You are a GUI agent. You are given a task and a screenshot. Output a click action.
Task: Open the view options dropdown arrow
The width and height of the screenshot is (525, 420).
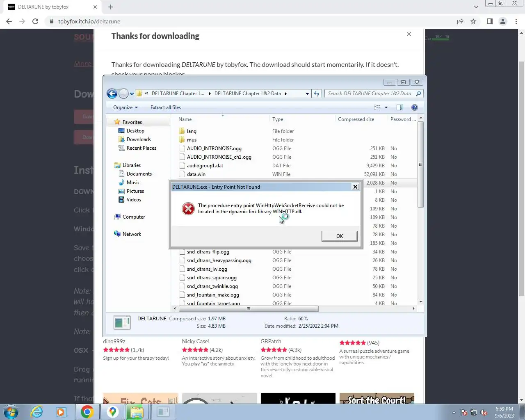[x=386, y=107]
